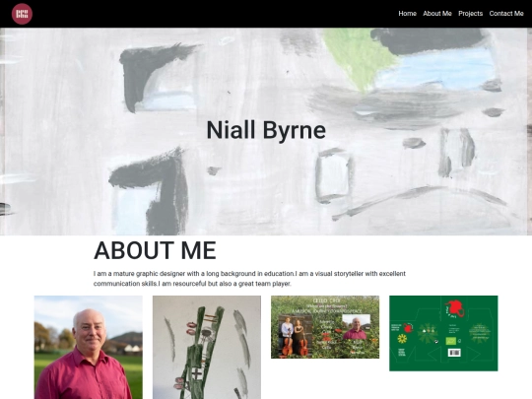Go to the Home nav link
Viewport: 532px width, 399px height.
tap(407, 14)
